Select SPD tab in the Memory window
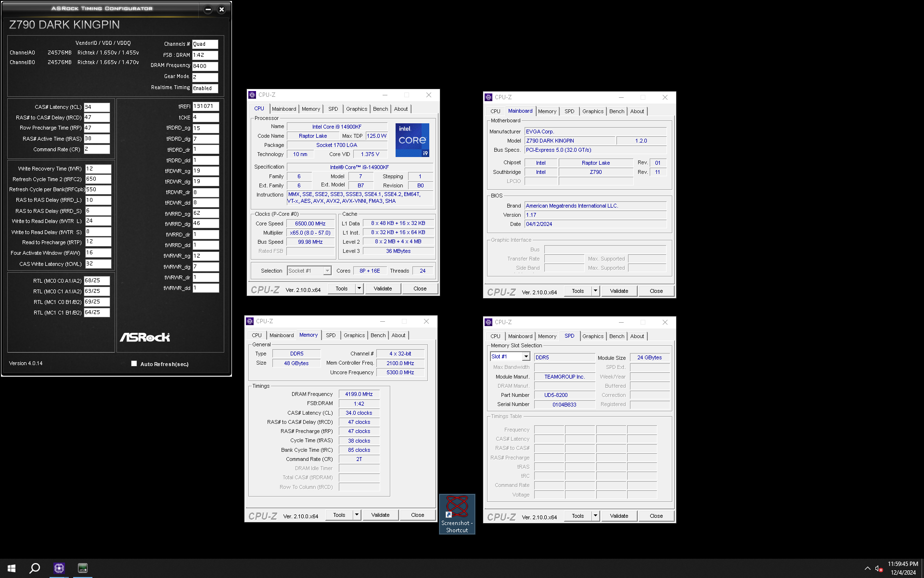The width and height of the screenshot is (924, 578). tap(331, 335)
